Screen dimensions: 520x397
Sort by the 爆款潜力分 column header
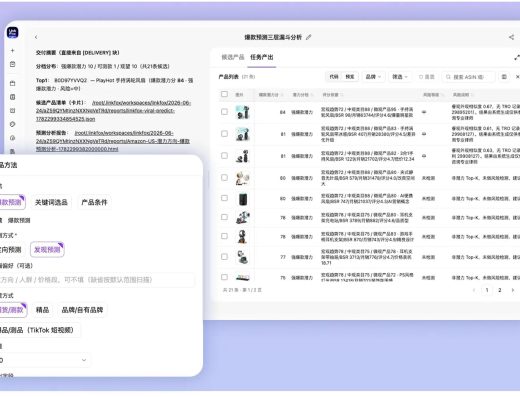(271, 95)
